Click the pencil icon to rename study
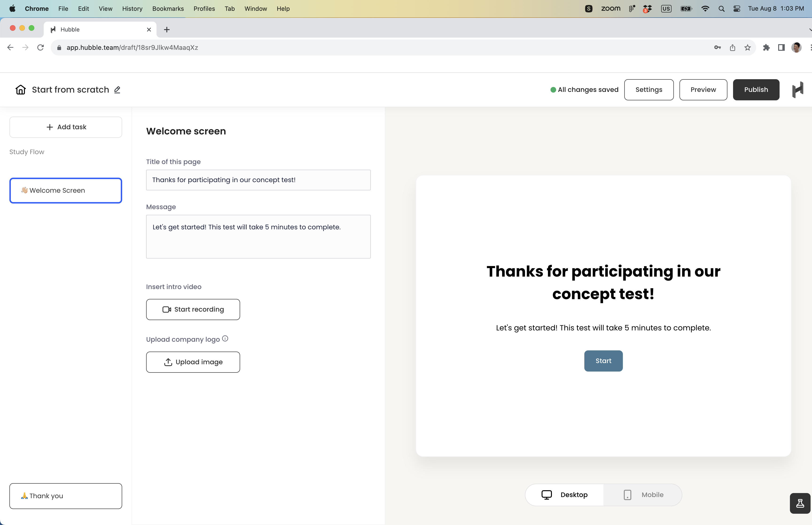This screenshot has height=525, width=812. [x=117, y=90]
